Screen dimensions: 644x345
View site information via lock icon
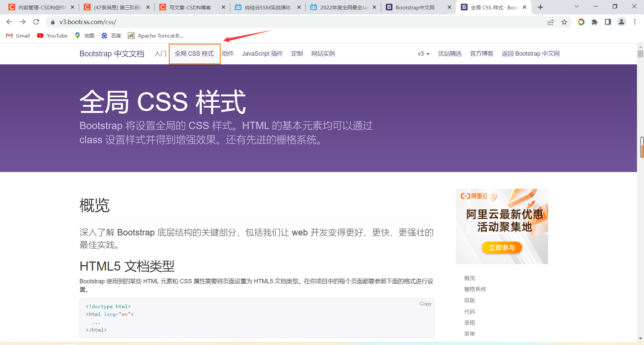pos(53,22)
